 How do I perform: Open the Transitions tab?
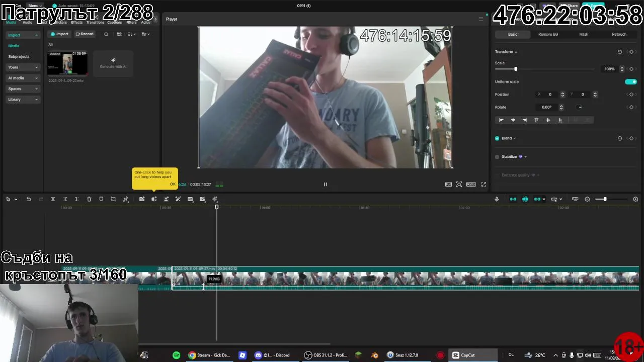point(96,23)
